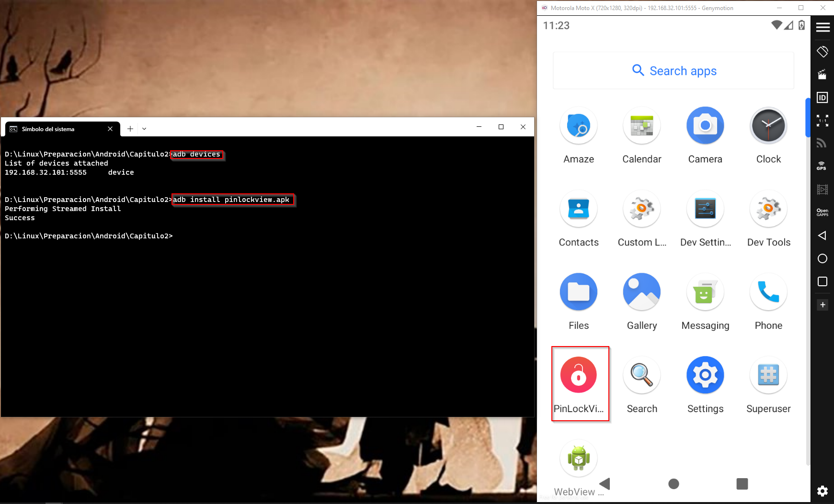Launch the Superuser app
This screenshot has width=834, height=504.
(x=768, y=375)
